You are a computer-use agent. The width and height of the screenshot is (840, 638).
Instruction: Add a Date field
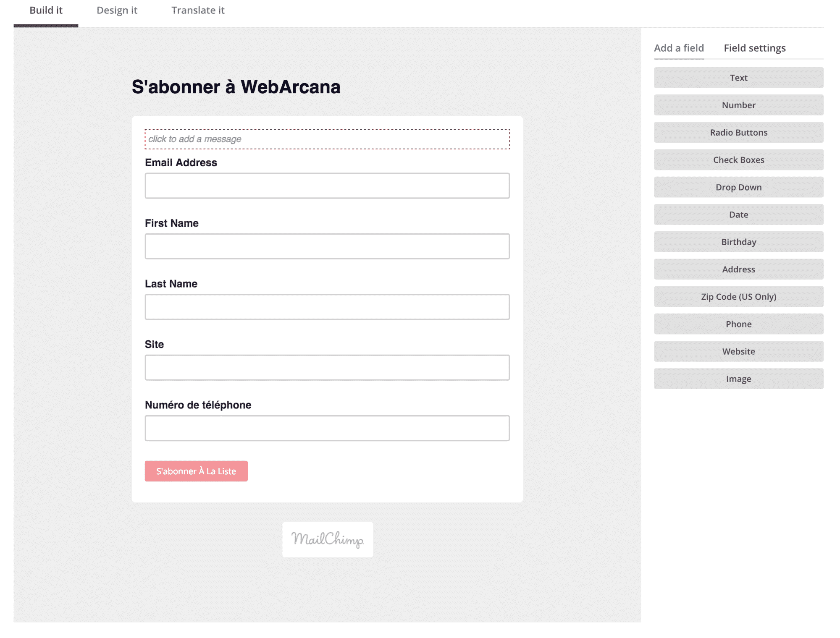(738, 214)
